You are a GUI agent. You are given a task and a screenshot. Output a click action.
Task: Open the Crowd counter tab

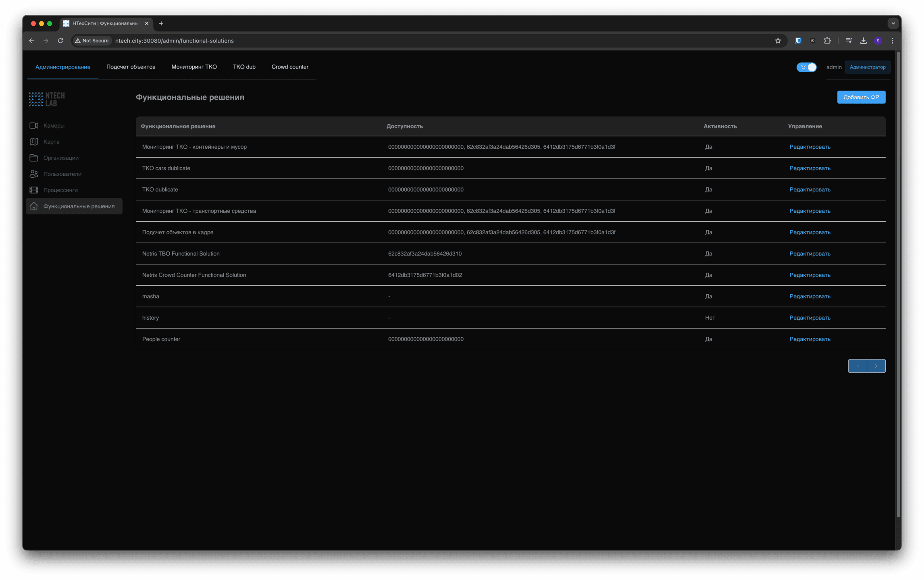(290, 67)
